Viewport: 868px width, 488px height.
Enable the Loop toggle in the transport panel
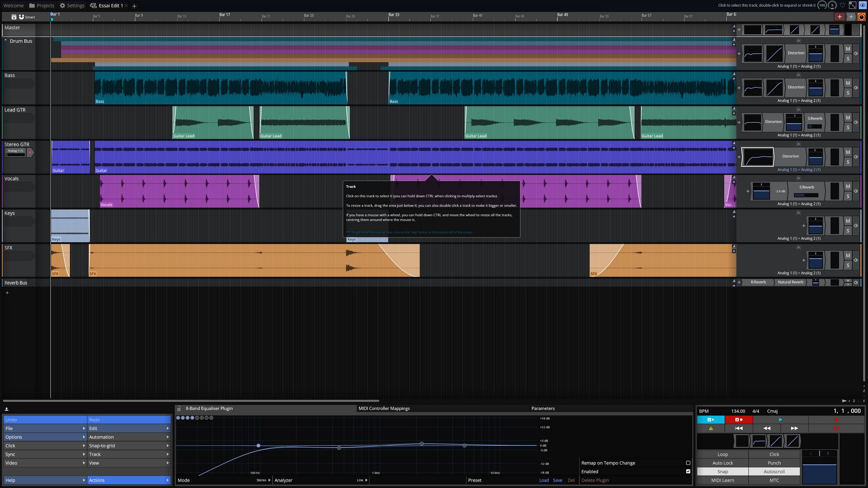(722, 454)
